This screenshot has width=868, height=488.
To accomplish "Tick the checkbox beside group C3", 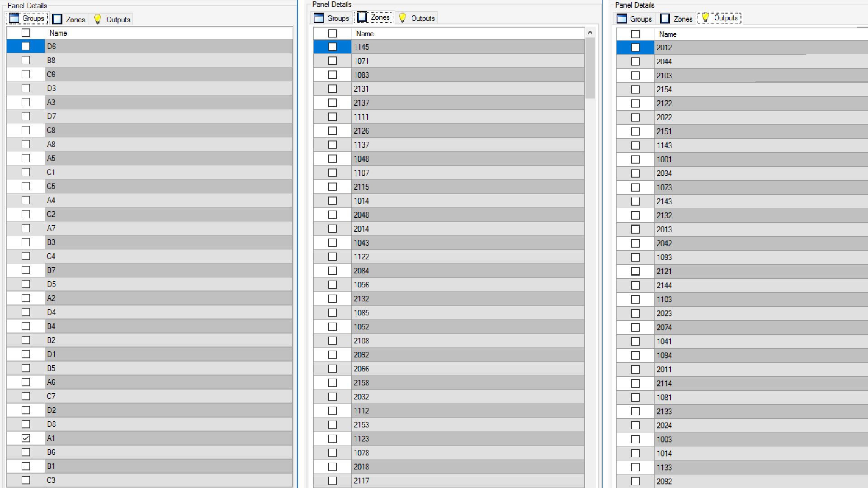I will (26, 480).
